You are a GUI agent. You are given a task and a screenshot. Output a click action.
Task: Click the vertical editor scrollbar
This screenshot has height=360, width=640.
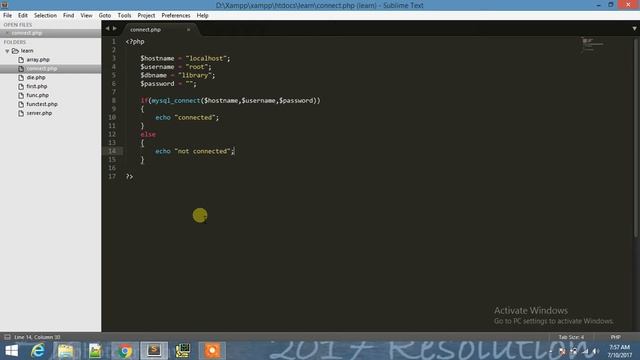click(x=636, y=137)
